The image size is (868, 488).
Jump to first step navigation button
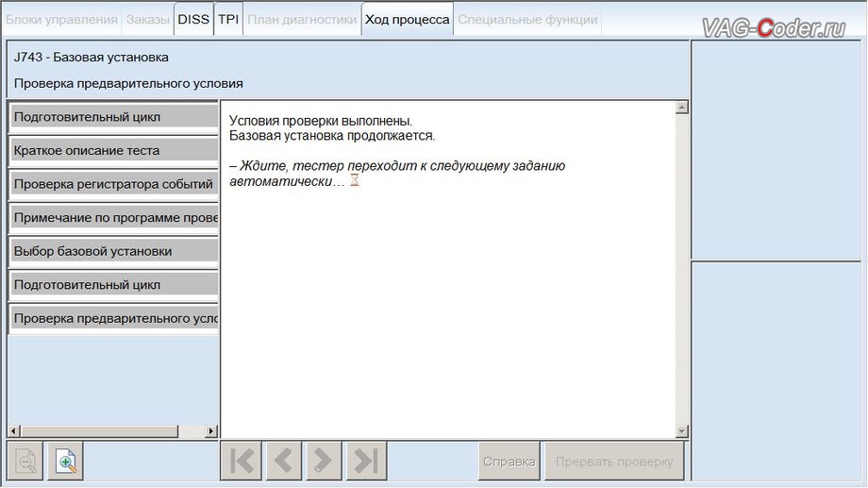click(242, 461)
